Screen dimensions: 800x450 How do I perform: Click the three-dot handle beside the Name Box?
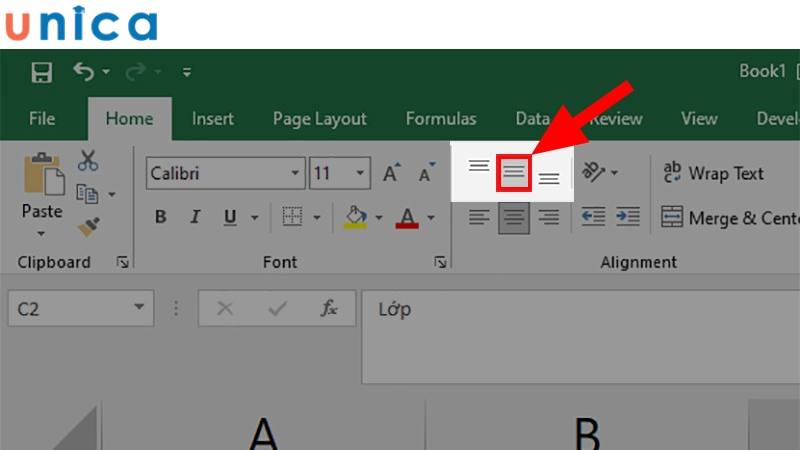coord(176,309)
